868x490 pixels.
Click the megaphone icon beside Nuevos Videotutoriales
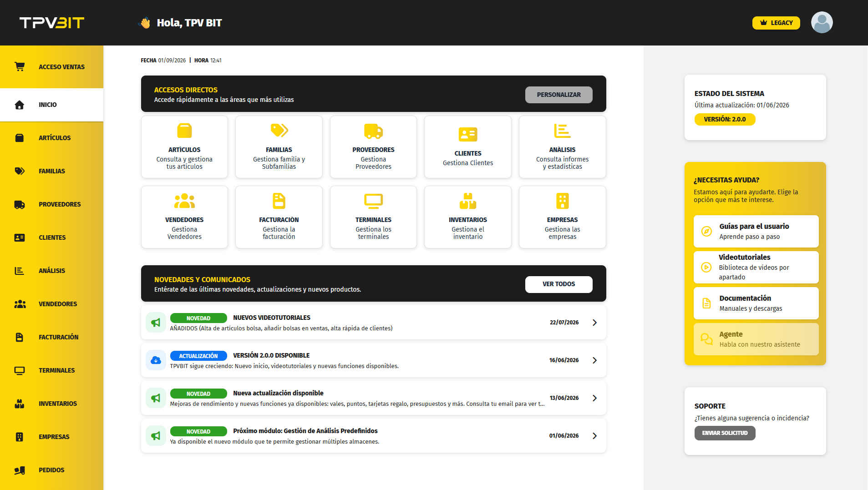pyautogui.click(x=156, y=323)
